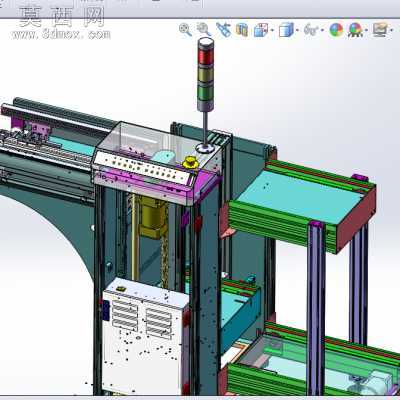Expand the View Settings dropdown arrow
The height and width of the screenshot is (400, 400).
point(391,30)
